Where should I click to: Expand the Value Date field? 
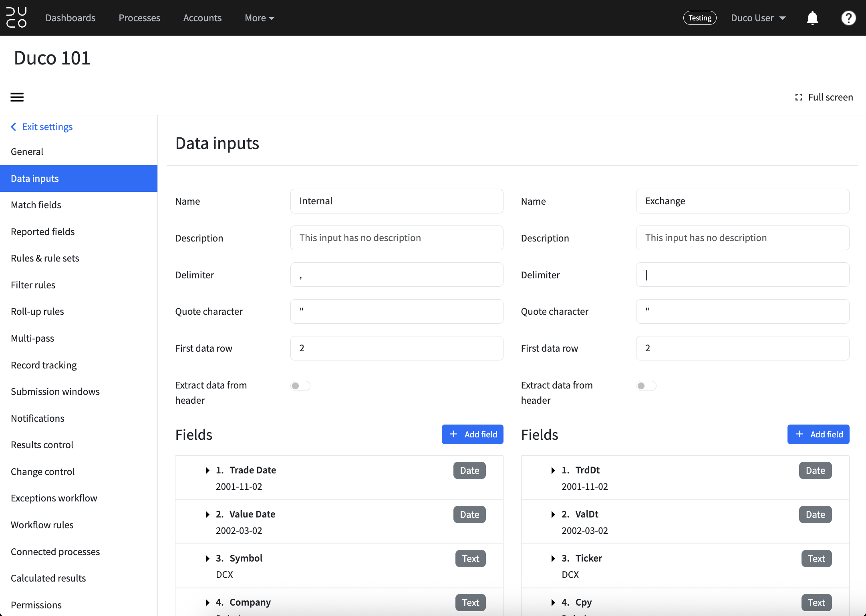(207, 514)
